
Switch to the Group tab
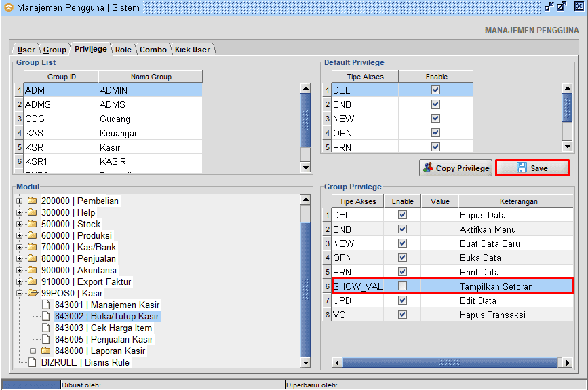pos(55,50)
